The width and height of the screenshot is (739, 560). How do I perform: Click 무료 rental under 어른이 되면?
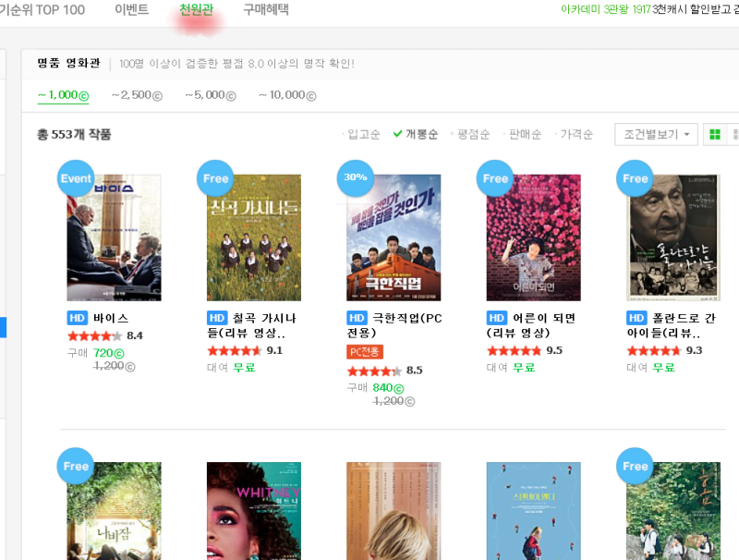point(524,368)
